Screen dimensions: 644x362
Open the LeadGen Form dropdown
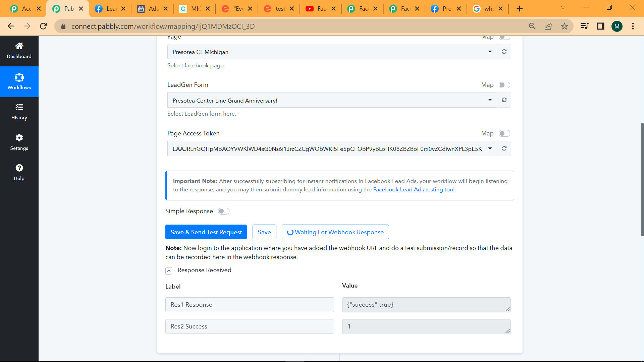click(x=332, y=100)
